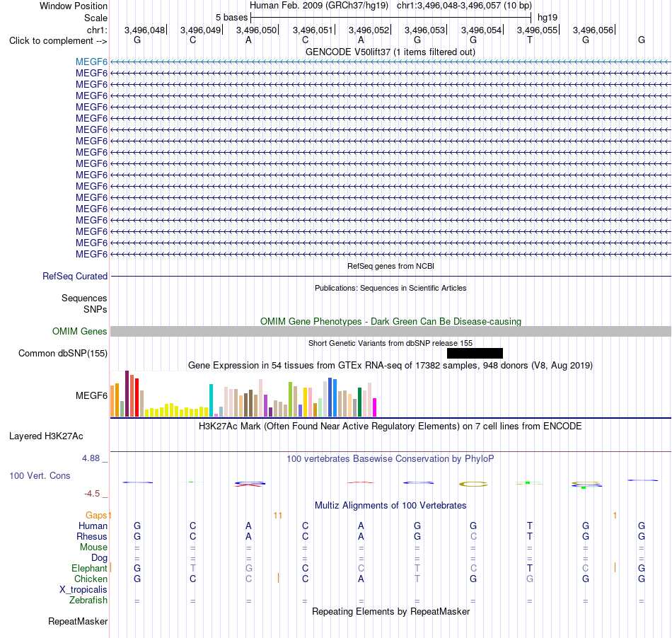Click 'Repeating Elements by RepeatMasker' title
This screenshot has width=672, height=638.
(390, 611)
